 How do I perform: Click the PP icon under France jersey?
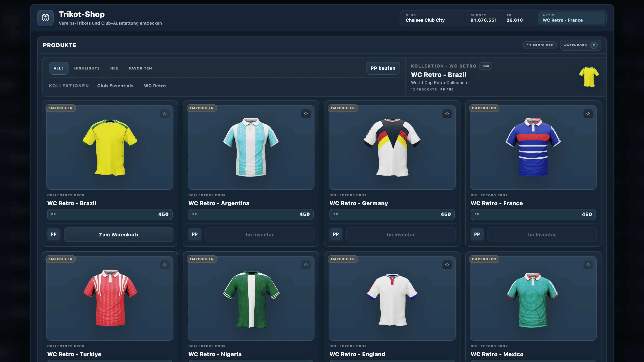477,234
